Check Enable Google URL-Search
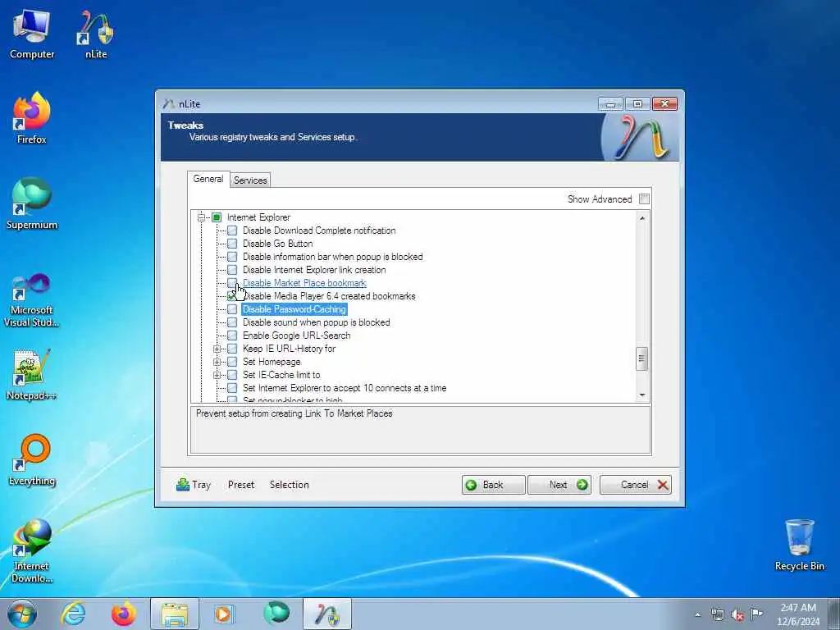Viewport: 840px width, 630px height. point(232,336)
